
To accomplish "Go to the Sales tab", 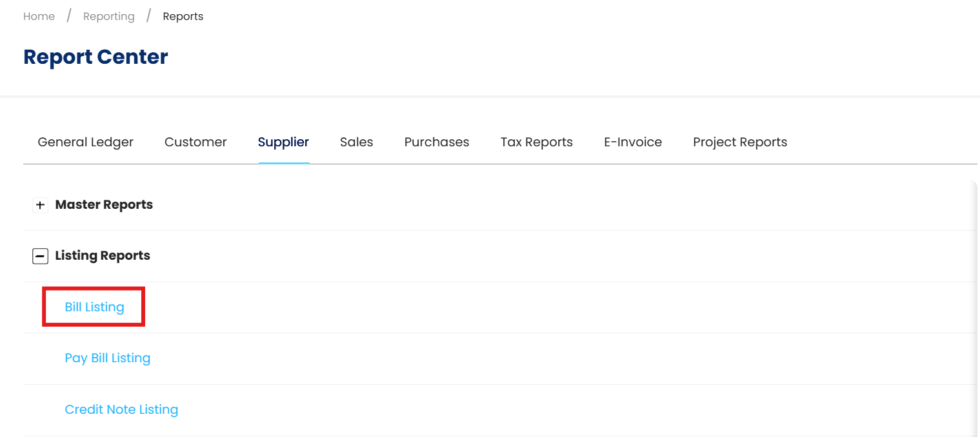I will pos(356,142).
